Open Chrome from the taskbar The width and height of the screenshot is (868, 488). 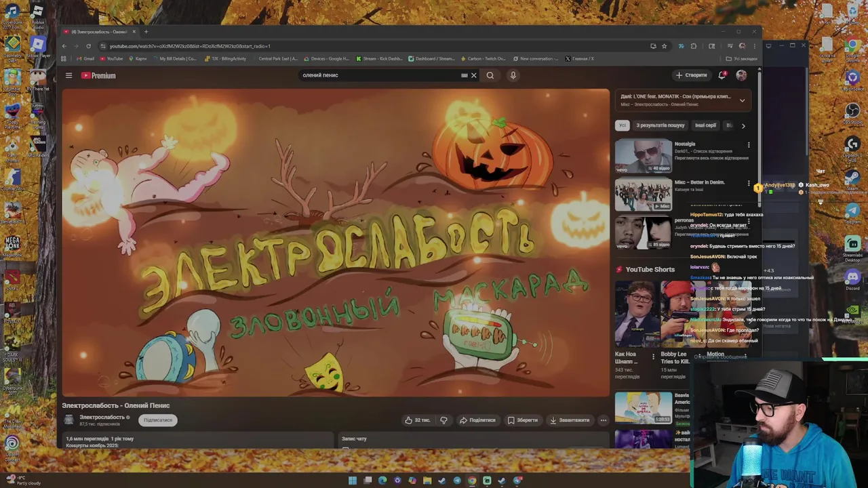(x=472, y=481)
